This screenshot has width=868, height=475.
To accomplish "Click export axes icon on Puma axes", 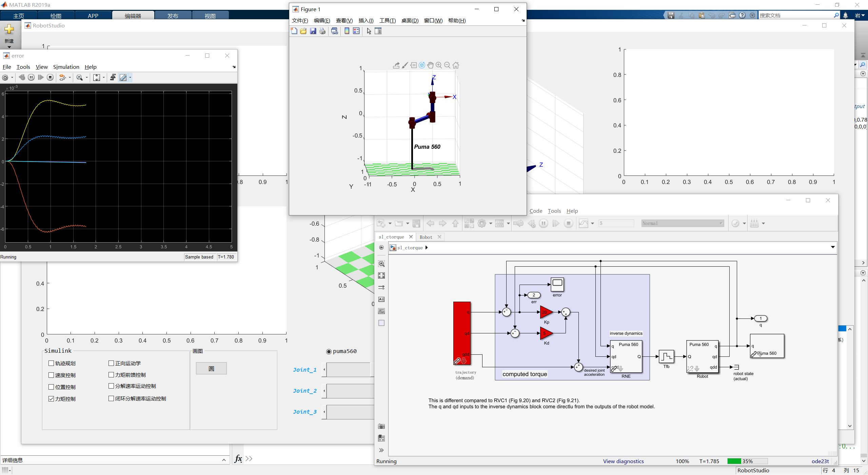I will (396, 65).
